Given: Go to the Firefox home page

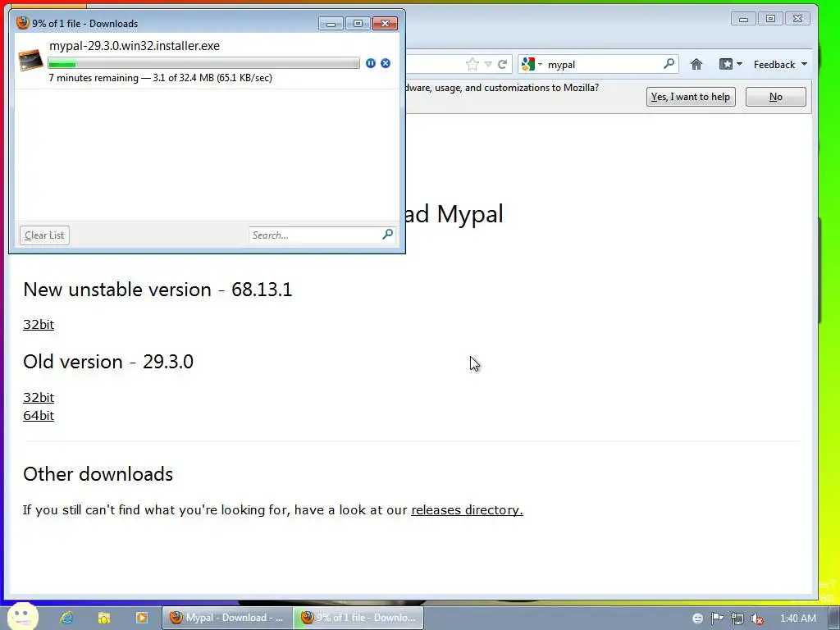Looking at the screenshot, I should 696,64.
